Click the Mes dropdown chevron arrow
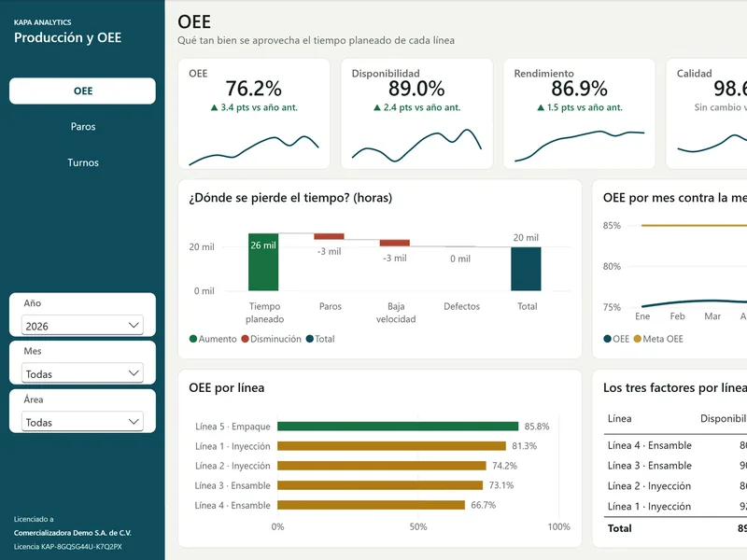The image size is (747, 560). (134, 372)
